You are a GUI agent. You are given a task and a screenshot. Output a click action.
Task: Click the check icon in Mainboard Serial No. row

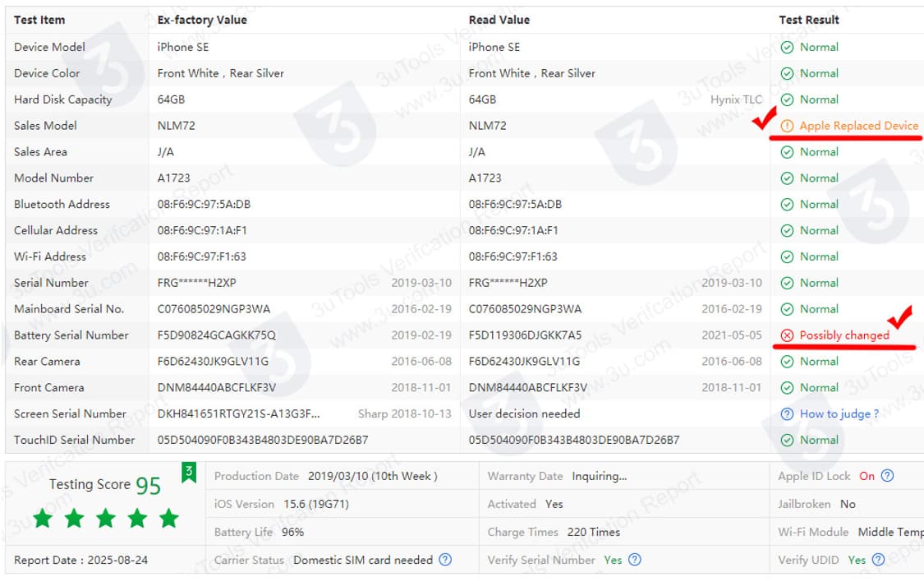[x=787, y=309]
